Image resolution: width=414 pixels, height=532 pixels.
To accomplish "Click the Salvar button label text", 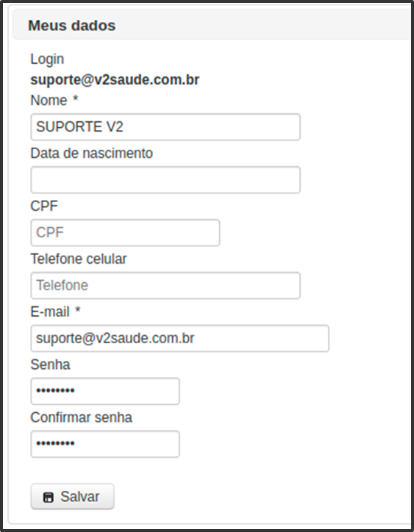I will point(80,497).
